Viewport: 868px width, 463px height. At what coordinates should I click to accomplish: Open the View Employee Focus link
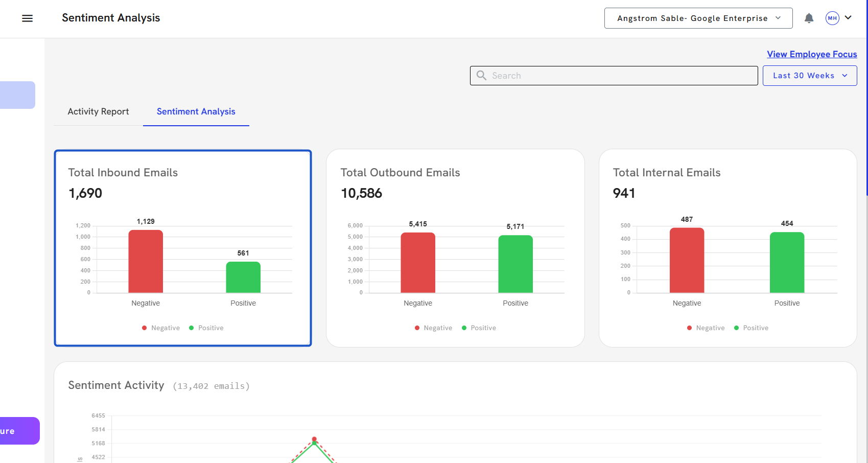tap(811, 54)
